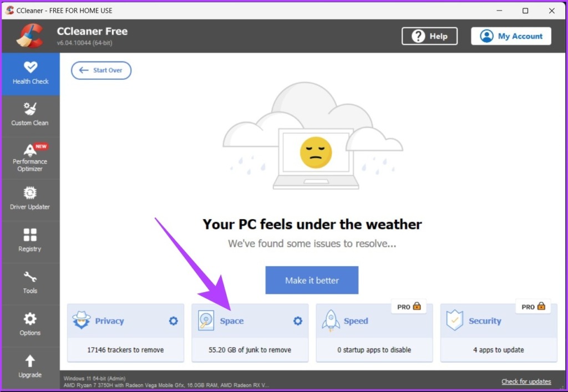Open the Performance Optimizer section

[31, 158]
